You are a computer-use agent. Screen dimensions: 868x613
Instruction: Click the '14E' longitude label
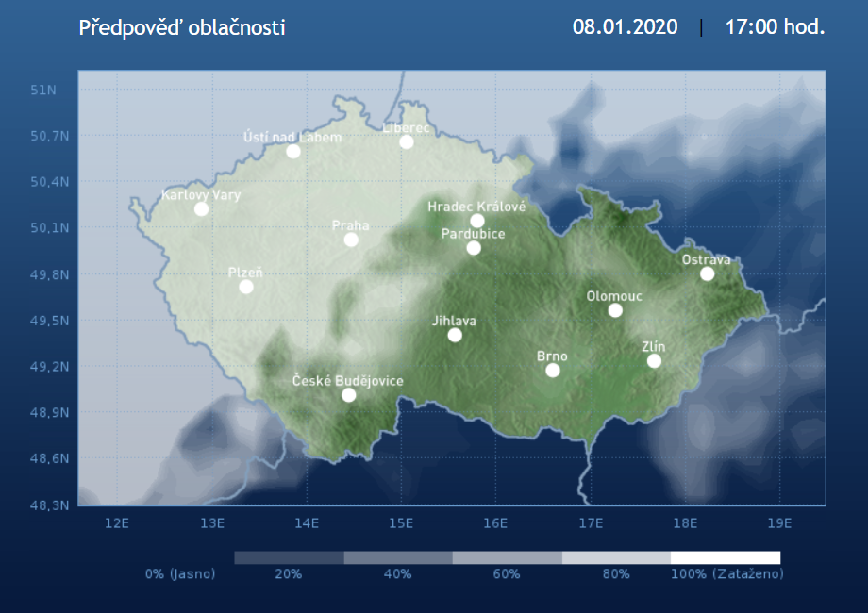[307, 522]
